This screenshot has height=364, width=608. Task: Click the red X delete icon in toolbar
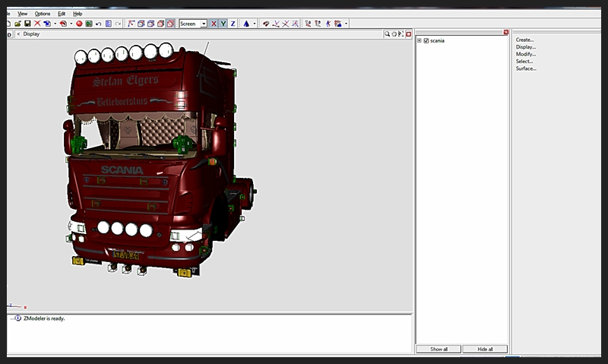pyautogui.click(x=37, y=24)
